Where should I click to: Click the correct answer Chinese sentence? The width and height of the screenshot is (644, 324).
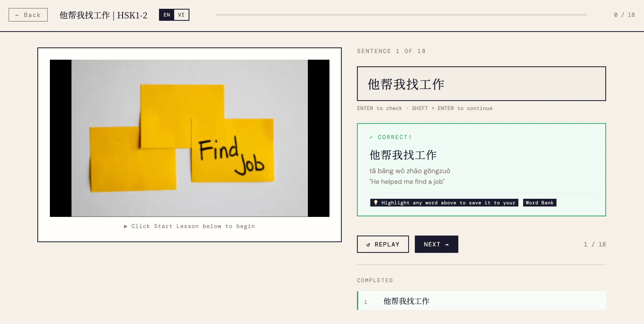(403, 155)
